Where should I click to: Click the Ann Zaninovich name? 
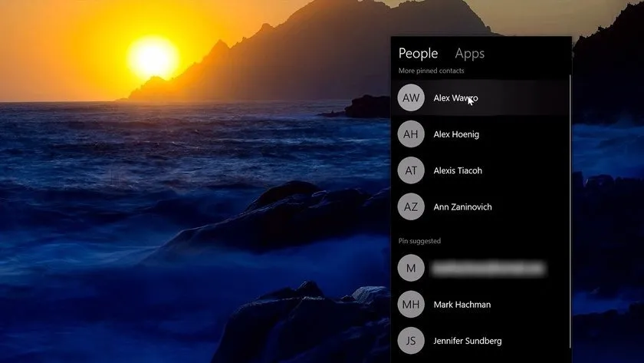click(x=462, y=206)
